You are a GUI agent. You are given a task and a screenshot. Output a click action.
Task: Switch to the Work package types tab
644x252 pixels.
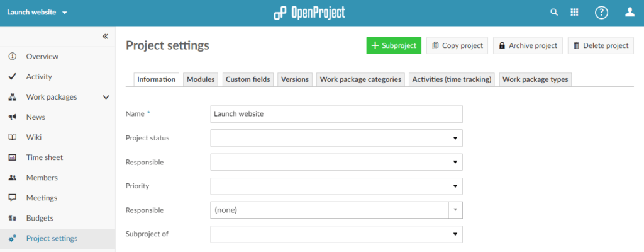point(535,79)
